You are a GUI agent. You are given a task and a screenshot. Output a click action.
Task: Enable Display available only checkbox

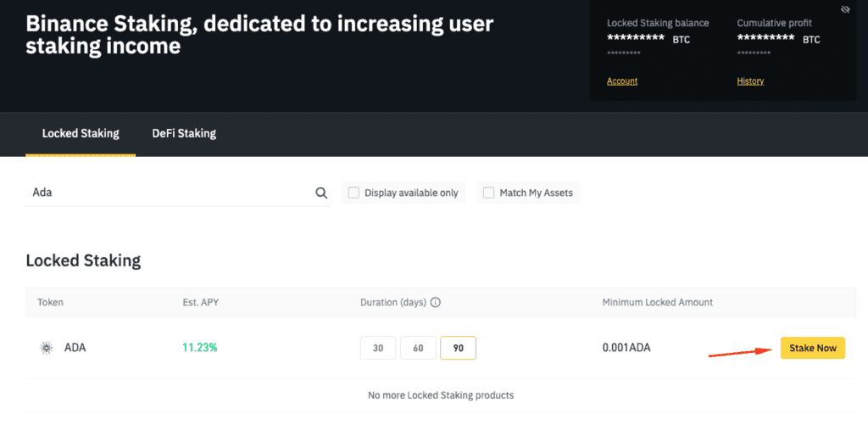coord(353,193)
